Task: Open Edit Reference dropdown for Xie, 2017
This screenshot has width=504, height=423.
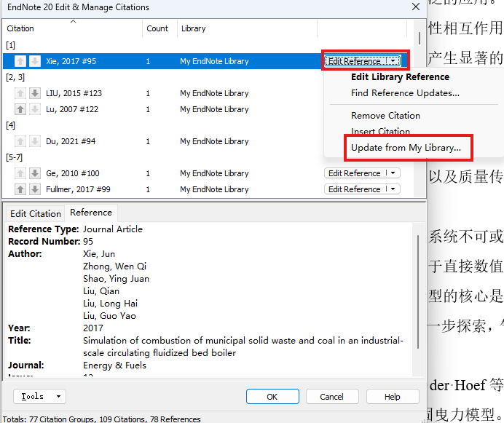Action: click(x=393, y=60)
